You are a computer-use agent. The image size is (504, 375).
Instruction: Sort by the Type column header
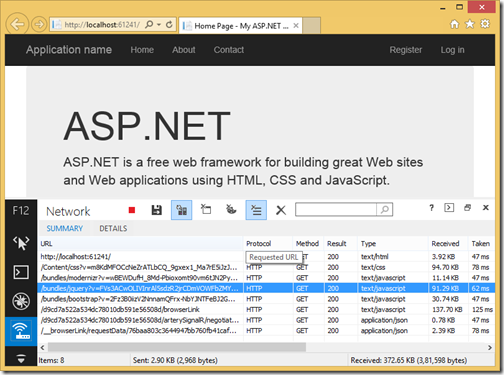(393, 244)
